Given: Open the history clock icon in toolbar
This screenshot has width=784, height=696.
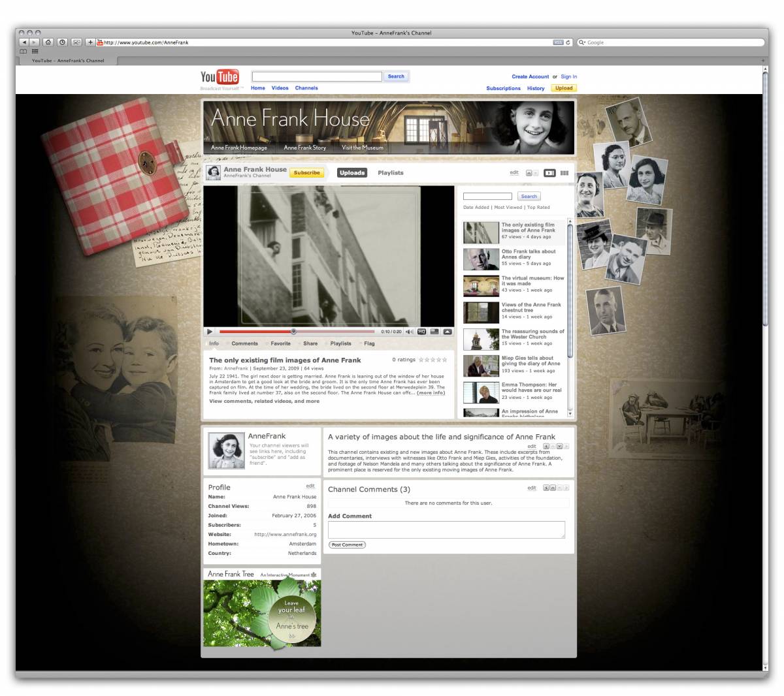Looking at the screenshot, I should (63, 42).
